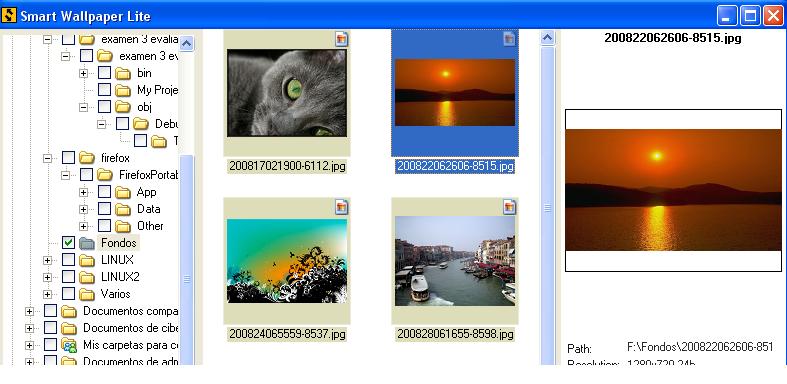Click the FirefoxPortable folder icon

tap(105, 175)
